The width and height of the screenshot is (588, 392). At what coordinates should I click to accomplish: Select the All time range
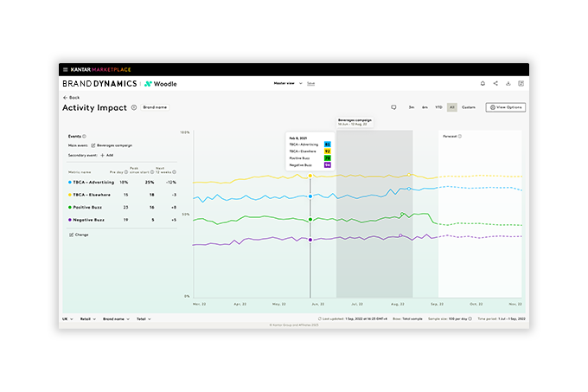coord(451,107)
